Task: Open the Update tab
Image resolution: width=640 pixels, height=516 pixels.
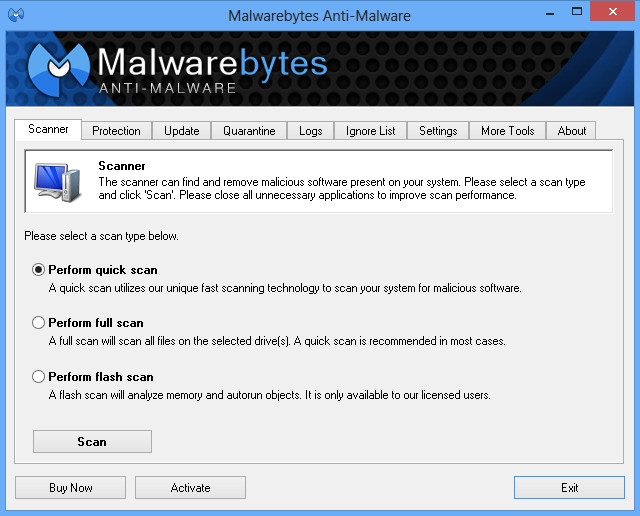Action: [x=181, y=131]
